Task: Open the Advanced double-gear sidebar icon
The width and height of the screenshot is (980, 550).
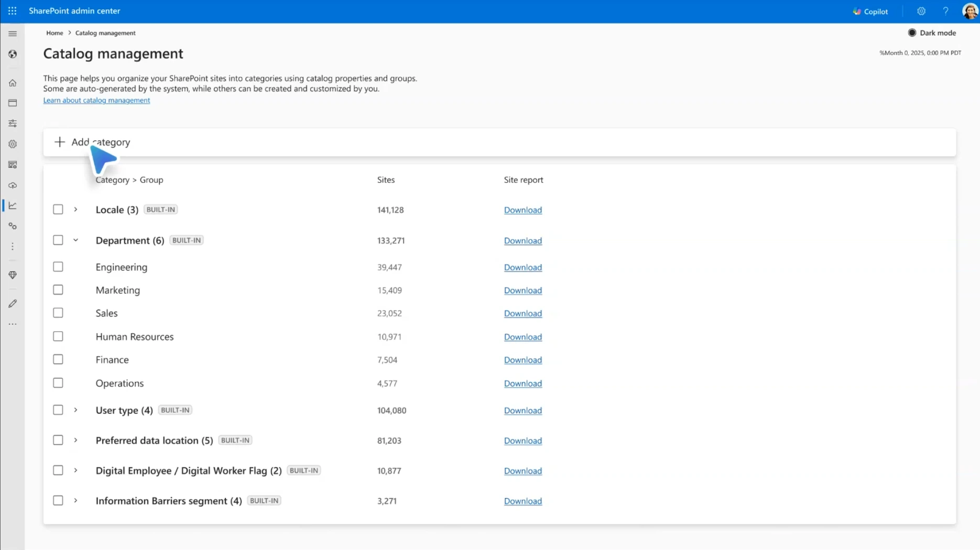Action: click(13, 226)
